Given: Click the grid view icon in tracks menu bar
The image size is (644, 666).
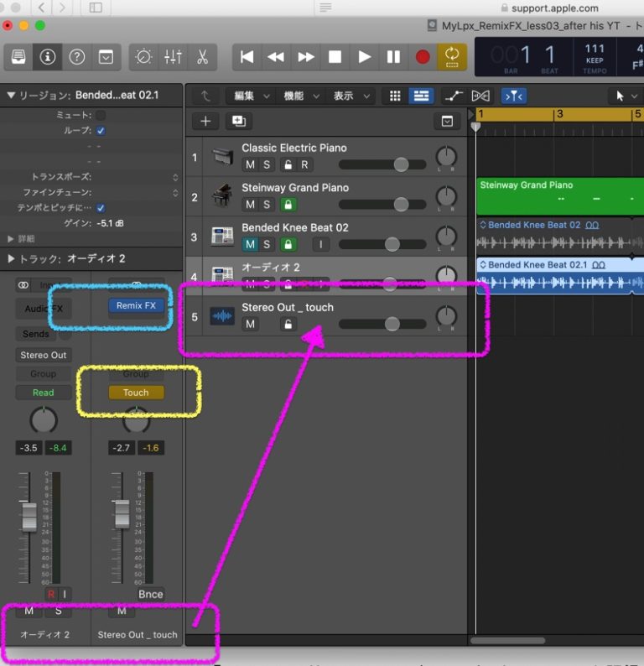Looking at the screenshot, I should [395, 96].
